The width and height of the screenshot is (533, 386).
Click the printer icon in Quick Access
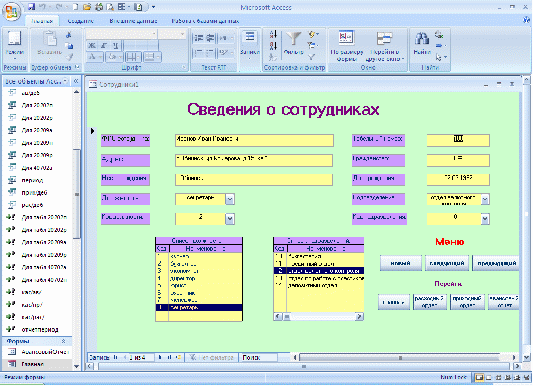pos(99,7)
